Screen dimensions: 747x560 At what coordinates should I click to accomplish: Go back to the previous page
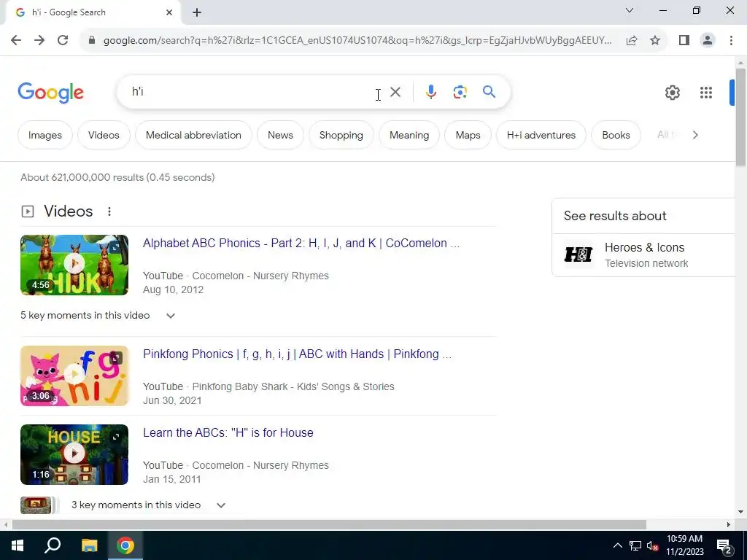pyautogui.click(x=16, y=41)
